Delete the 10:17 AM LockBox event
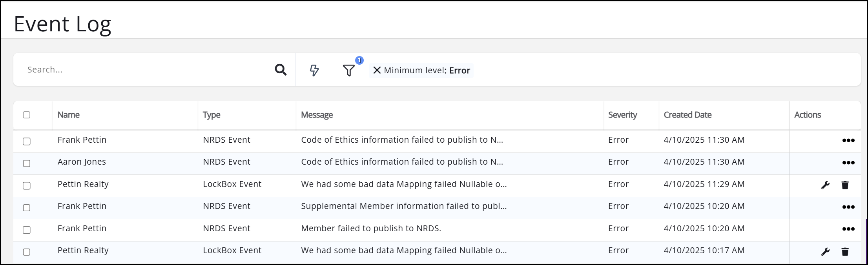 (x=845, y=252)
